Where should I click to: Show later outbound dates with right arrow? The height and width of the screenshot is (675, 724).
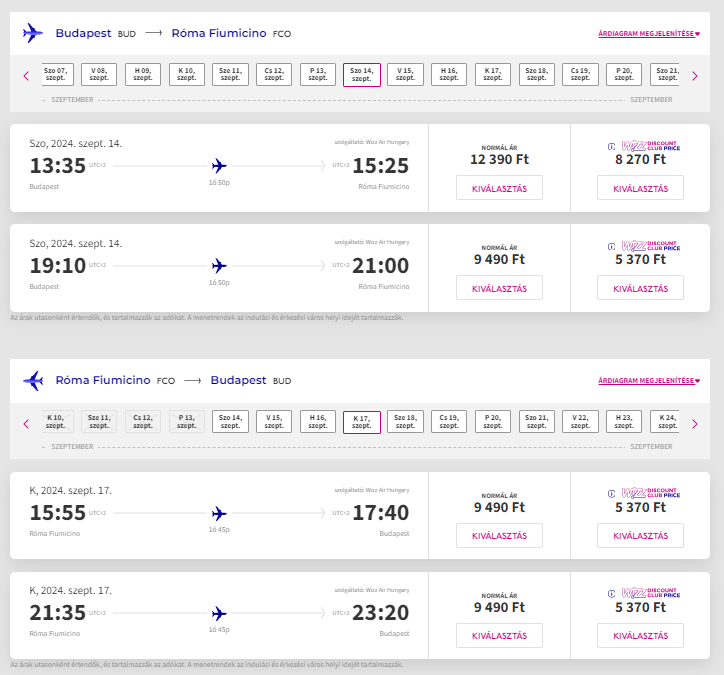coord(694,76)
